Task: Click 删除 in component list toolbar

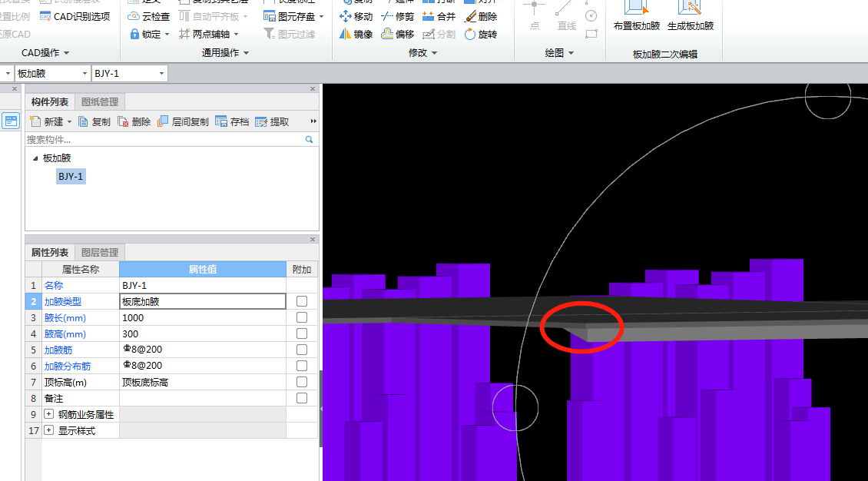Action: point(134,121)
